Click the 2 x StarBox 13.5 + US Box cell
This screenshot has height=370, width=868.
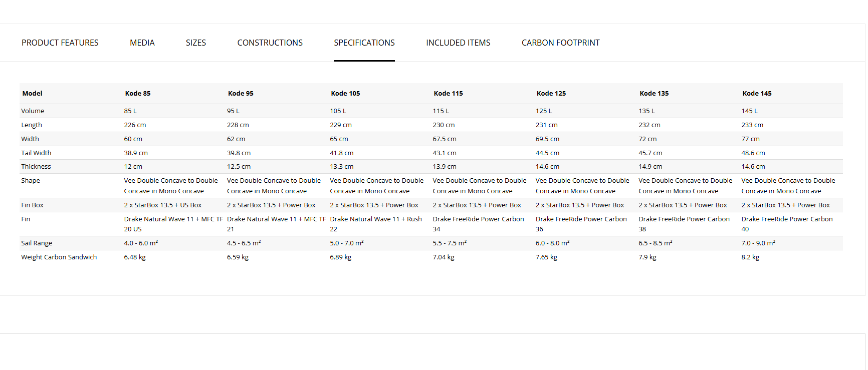coord(163,205)
